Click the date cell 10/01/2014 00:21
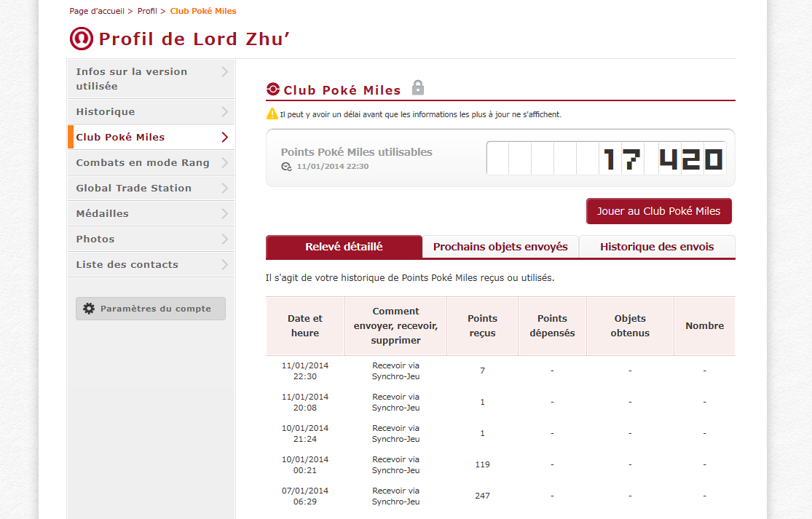 point(305,464)
